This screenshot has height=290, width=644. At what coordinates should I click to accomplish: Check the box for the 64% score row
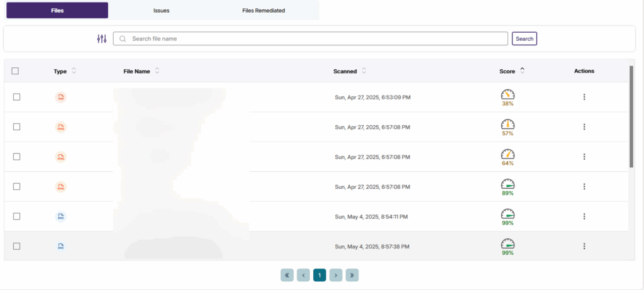[16, 157]
